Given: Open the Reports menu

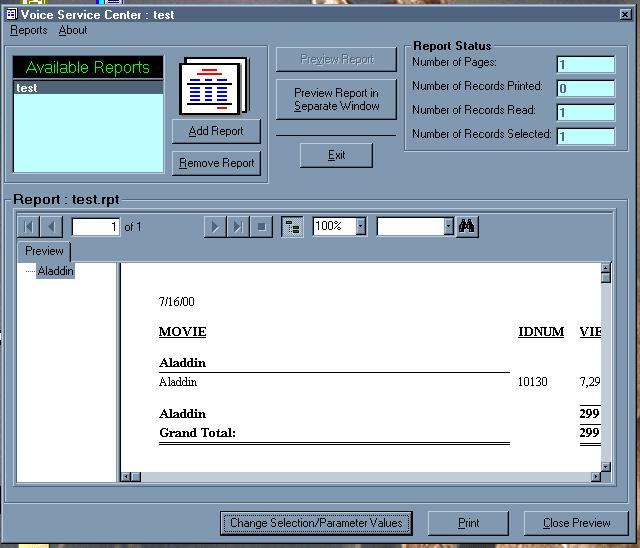Looking at the screenshot, I should click(x=29, y=30).
